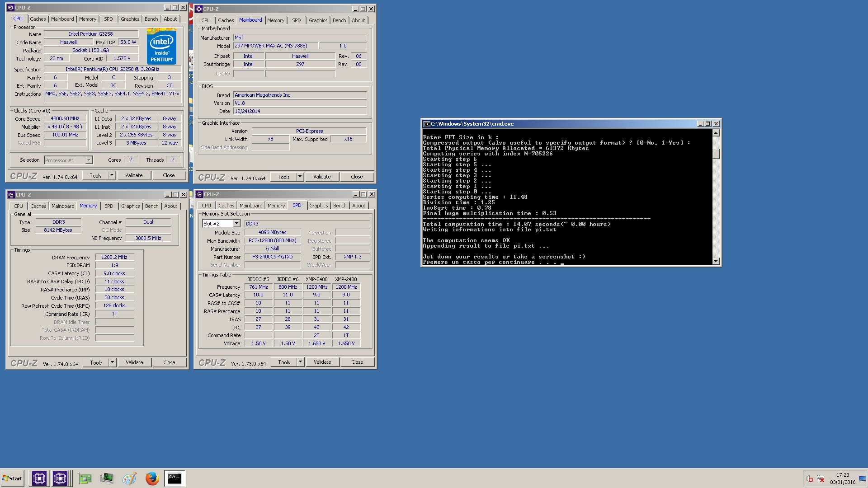The width and height of the screenshot is (868, 488).
Task: Click the Threads count field
Action: click(x=173, y=160)
